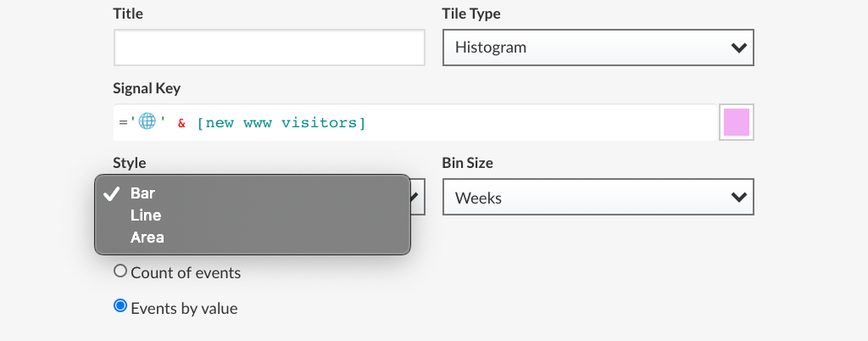Click the checkmark next to Bar
The height and width of the screenshot is (341, 868).
click(x=111, y=193)
